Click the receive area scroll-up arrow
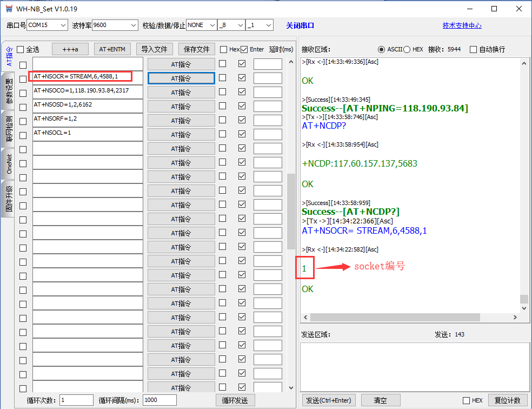Viewport: 532px width, 409px height. pos(524,63)
